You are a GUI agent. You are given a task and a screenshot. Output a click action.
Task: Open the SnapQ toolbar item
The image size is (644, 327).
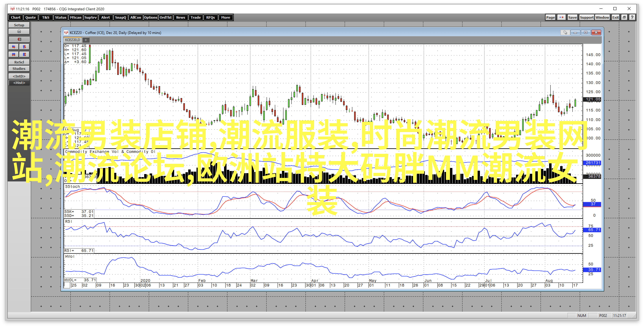click(120, 17)
